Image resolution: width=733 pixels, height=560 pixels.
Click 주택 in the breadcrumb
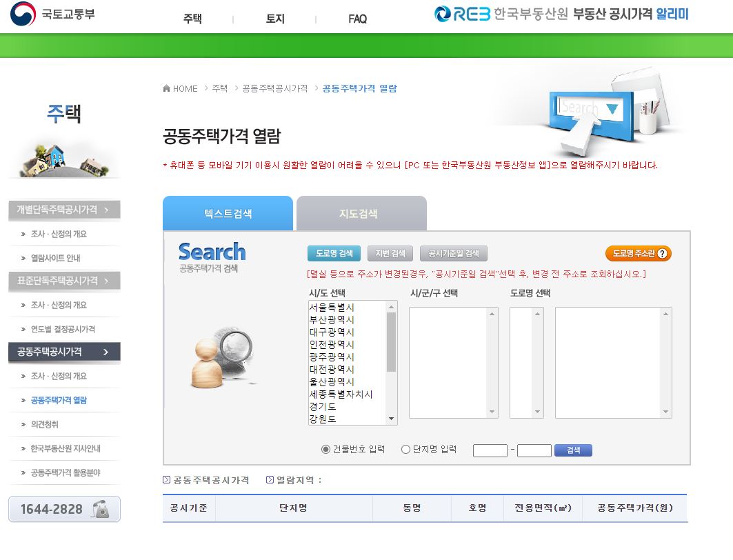click(220, 88)
